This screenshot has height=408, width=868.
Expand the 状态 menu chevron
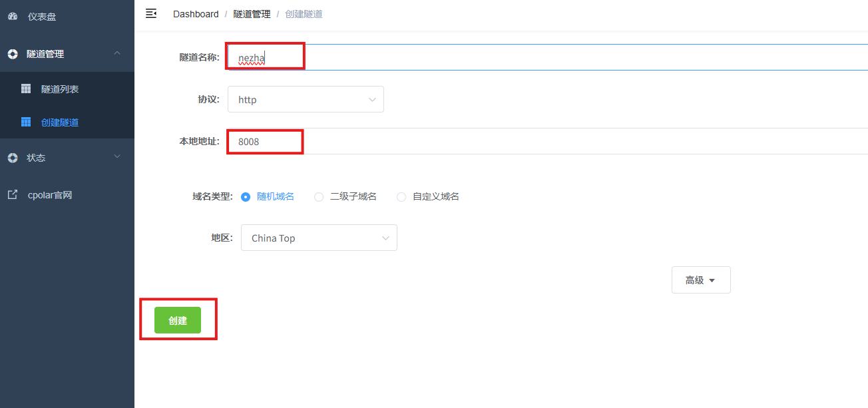(x=117, y=157)
